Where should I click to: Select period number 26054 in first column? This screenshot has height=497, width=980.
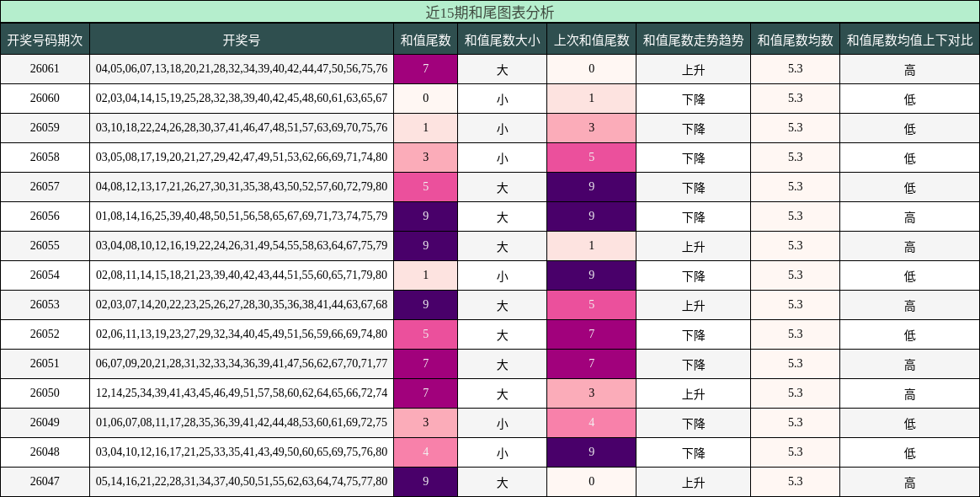[45, 275]
